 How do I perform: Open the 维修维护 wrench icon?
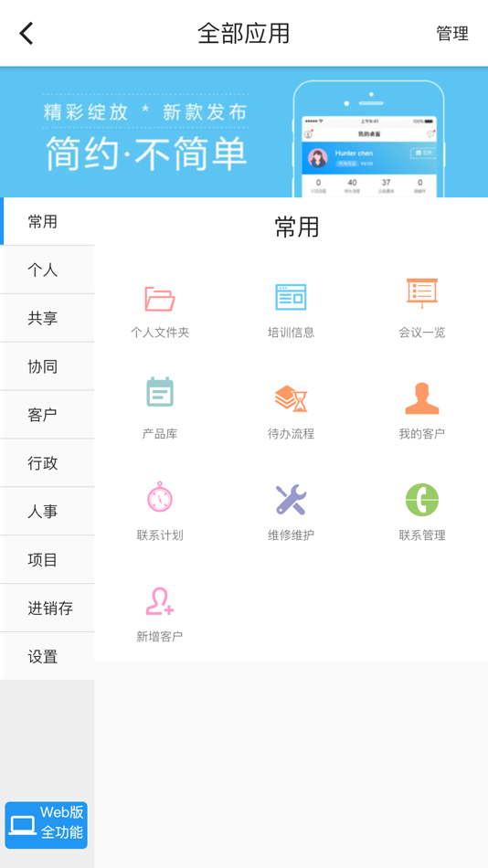pos(291,499)
